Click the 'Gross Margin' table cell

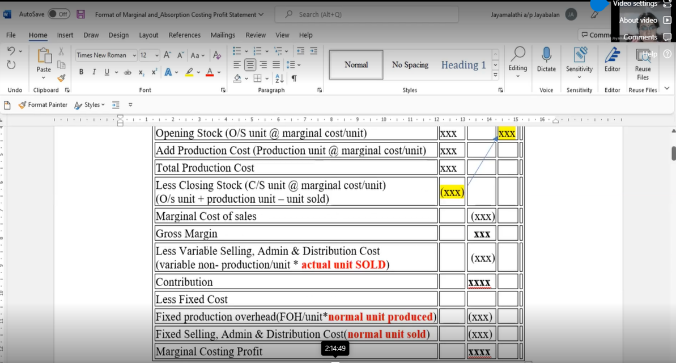296,234
